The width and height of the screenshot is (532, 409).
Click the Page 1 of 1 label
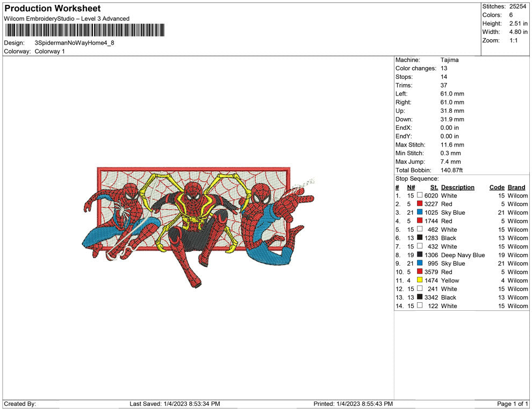point(512,404)
